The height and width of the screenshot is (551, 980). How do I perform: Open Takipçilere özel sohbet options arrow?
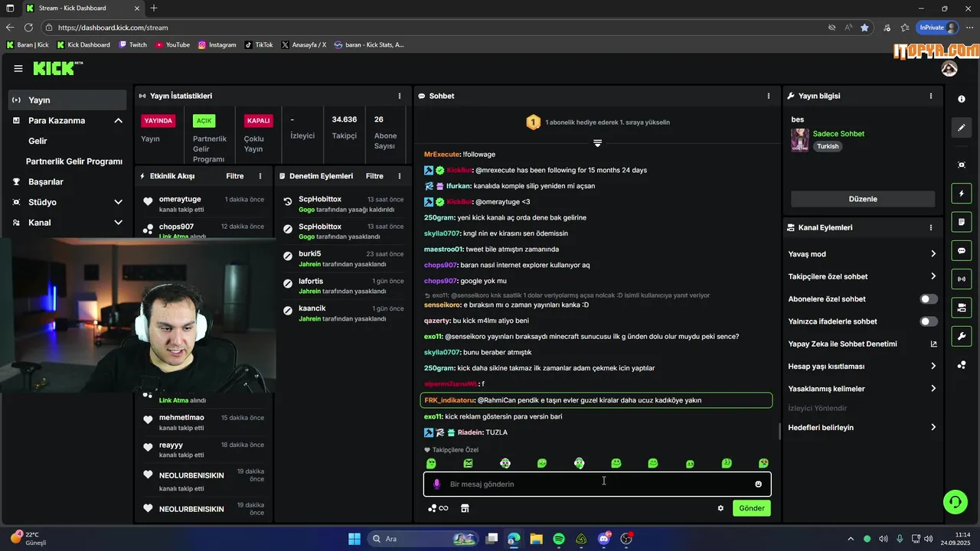(x=933, y=276)
